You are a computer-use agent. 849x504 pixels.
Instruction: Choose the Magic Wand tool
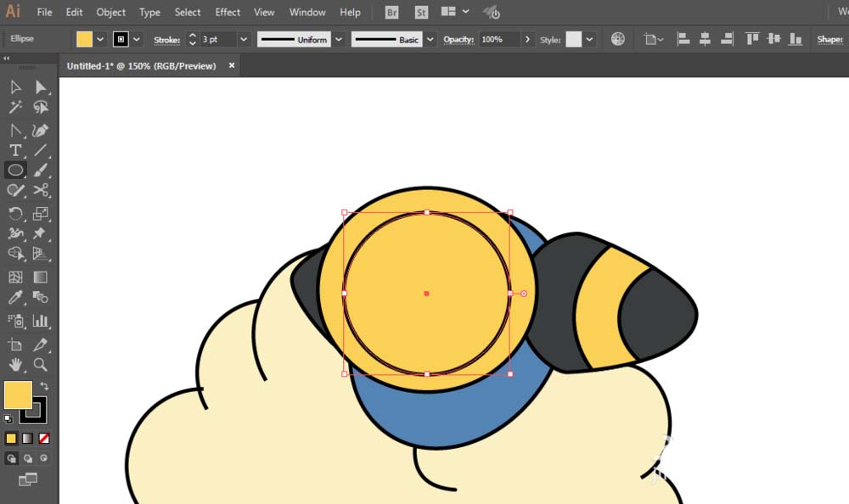click(x=15, y=107)
